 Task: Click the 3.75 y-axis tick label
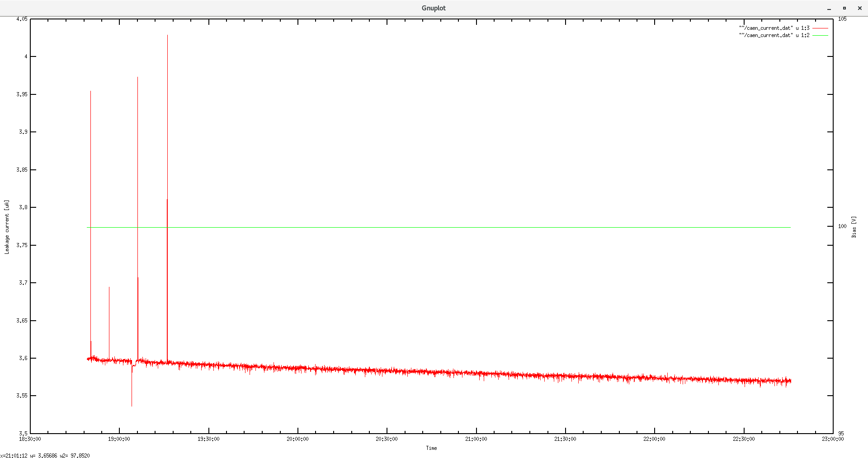[22, 245]
